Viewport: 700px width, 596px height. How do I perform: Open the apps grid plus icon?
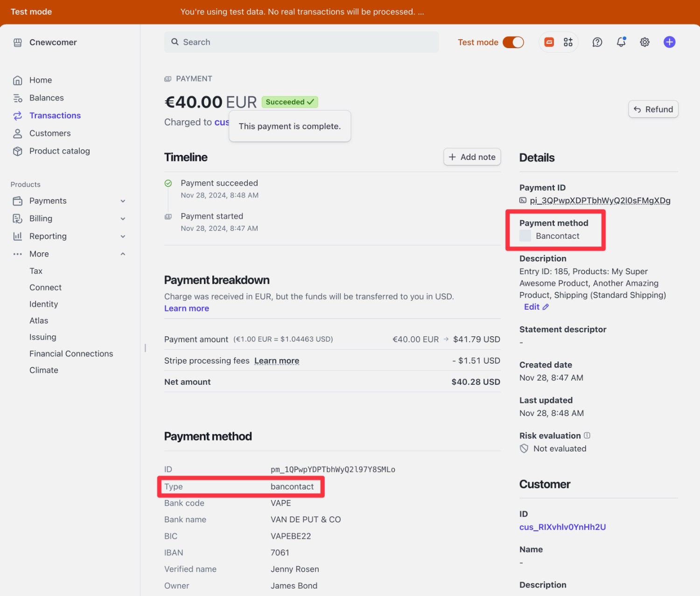pyautogui.click(x=568, y=42)
